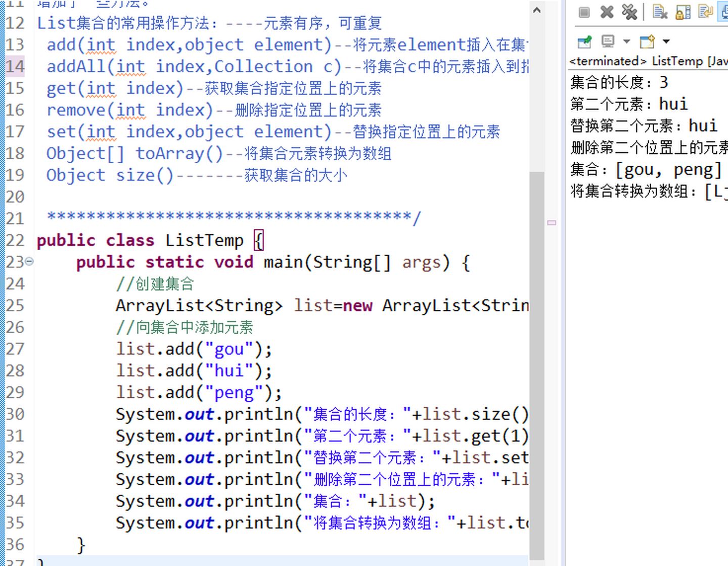Screen dimensions: 728x566
Task: Click the 'Object[] toArray()' comment line
Action: click(x=219, y=153)
